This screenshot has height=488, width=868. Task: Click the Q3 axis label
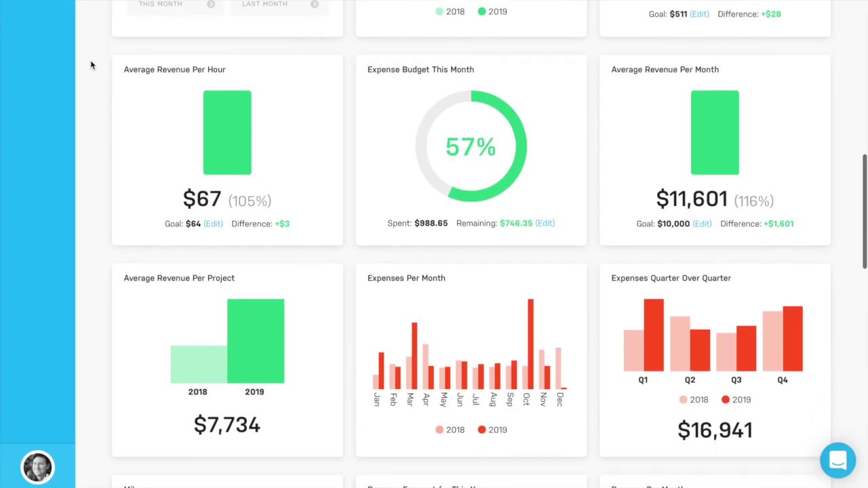click(736, 380)
